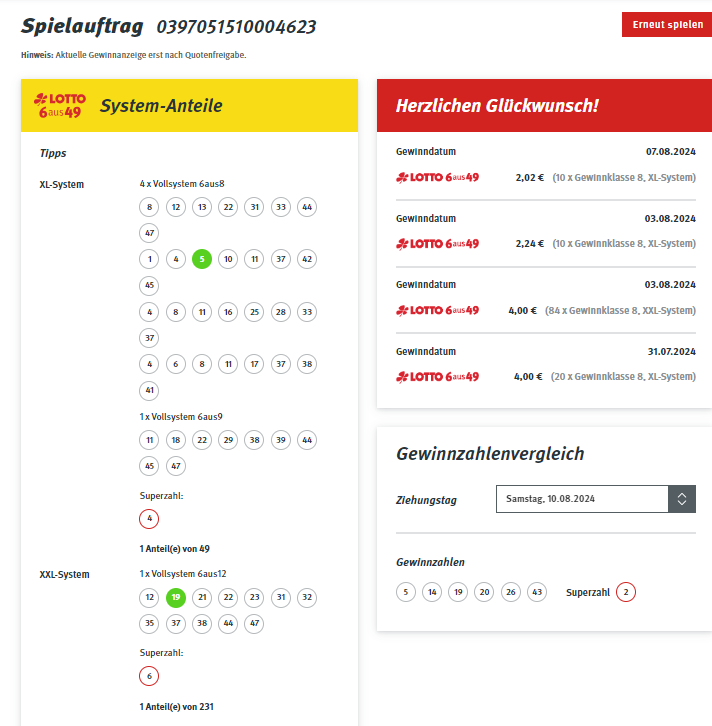This screenshot has width=712, height=726.
Task: Click number 39 in the 6aus9 tip
Action: point(281,440)
